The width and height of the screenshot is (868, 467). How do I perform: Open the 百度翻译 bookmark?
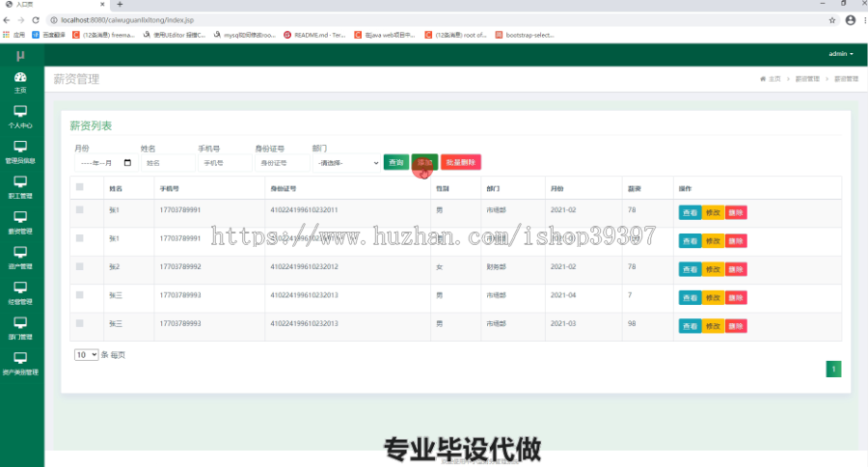pyautogui.click(x=49, y=35)
